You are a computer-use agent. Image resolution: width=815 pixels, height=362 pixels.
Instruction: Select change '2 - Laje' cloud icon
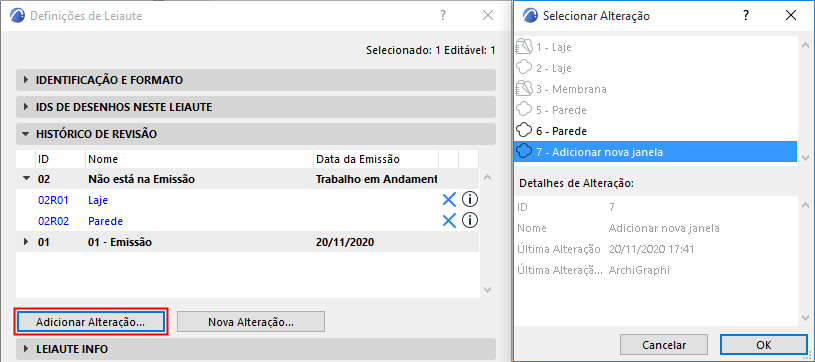524,68
